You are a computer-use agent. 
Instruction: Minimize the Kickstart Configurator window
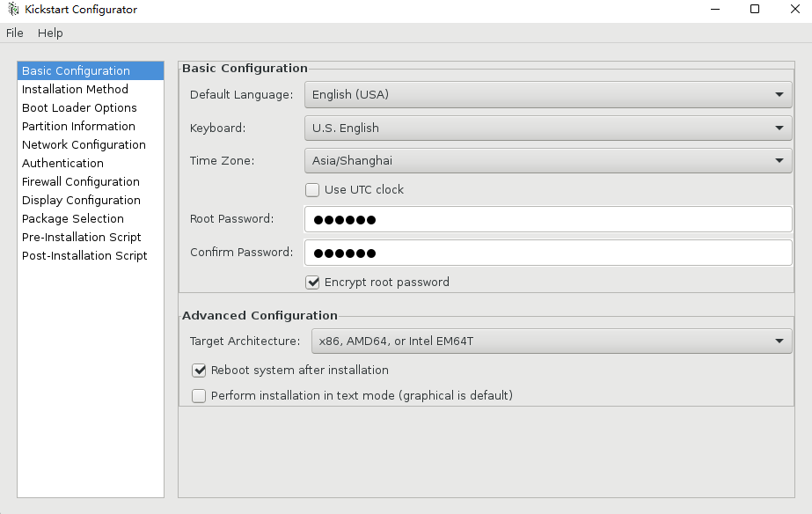715,10
